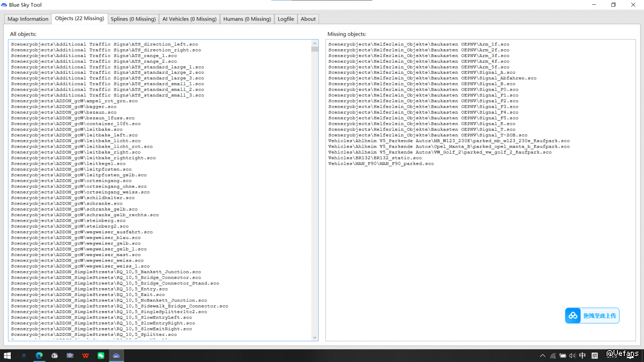Viewport: 644px width, 362px height.
Task: Select the RQ_10,5_Sidewalk_Bridge_Connector.sco entry
Action: 120,306
